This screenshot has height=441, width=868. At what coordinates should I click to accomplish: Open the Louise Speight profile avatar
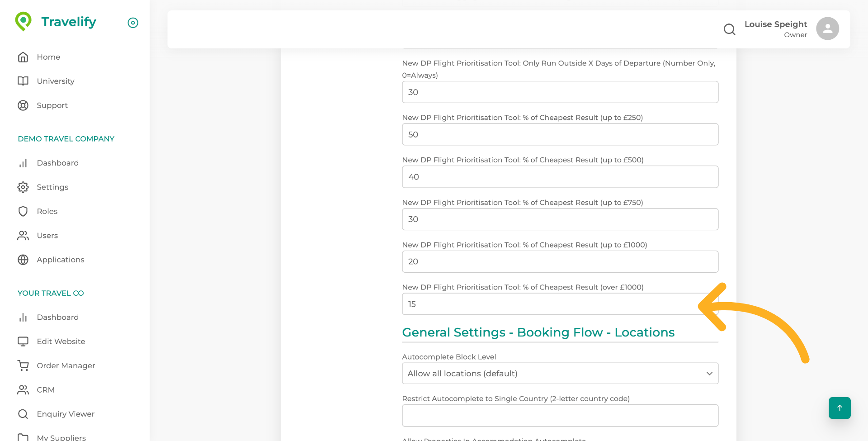click(827, 28)
